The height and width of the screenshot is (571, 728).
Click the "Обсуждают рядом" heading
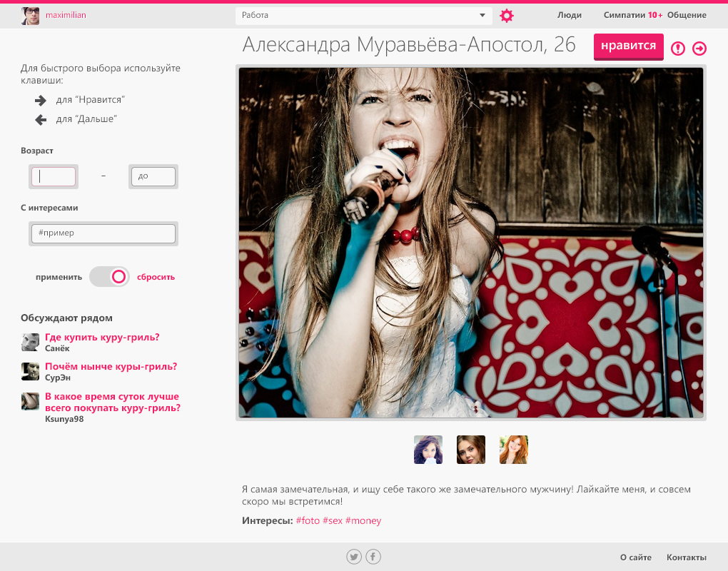[x=66, y=318]
